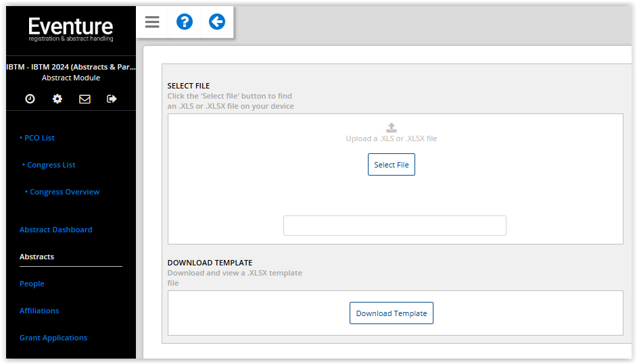Click the logout exit icon

(112, 99)
